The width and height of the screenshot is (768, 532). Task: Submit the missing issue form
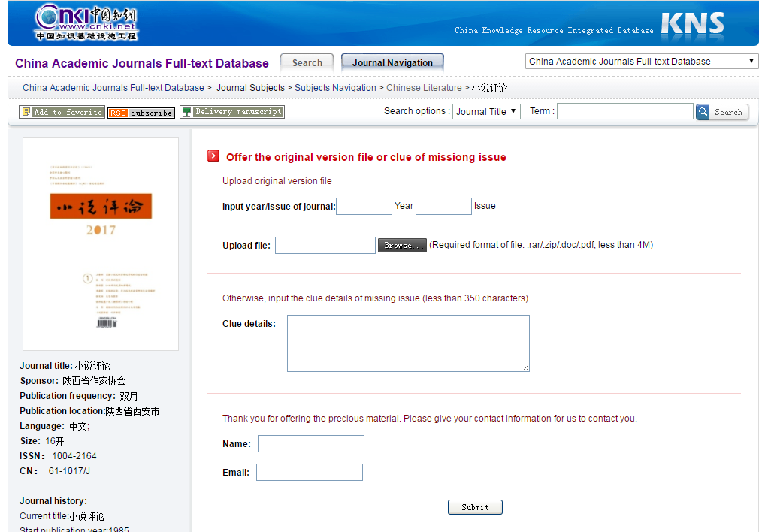point(475,507)
